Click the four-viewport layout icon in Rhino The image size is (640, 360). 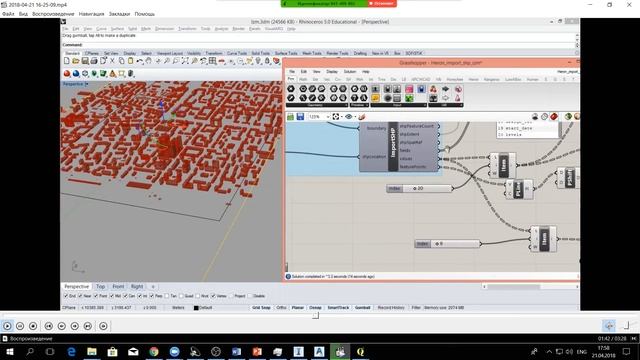pyautogui.click(x=212, y=61)
